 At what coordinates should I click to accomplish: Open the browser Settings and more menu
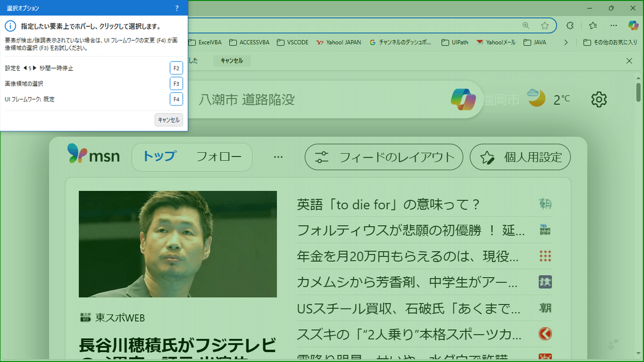pyautogui.click(x=614, y=25)
